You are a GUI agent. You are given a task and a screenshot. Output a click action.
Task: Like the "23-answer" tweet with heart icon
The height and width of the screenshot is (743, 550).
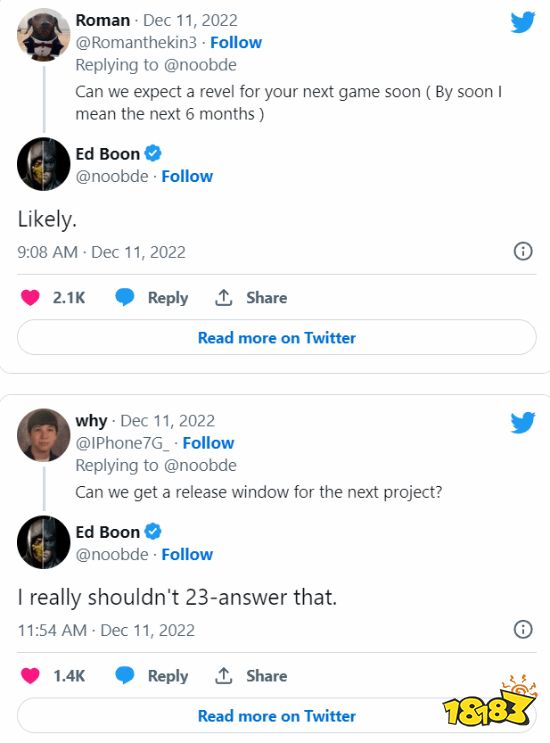30,676
